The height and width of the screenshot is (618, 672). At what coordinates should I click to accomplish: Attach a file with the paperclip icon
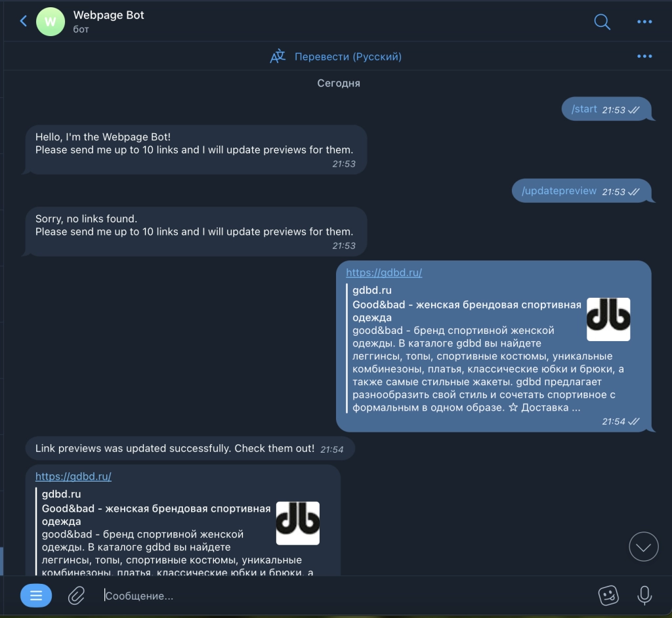click(76, 596)
